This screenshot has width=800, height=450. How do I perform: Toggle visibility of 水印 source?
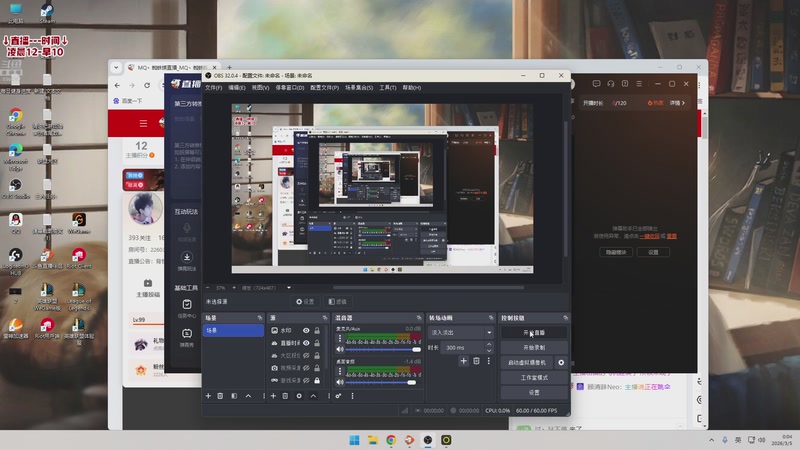coord(306,331)
